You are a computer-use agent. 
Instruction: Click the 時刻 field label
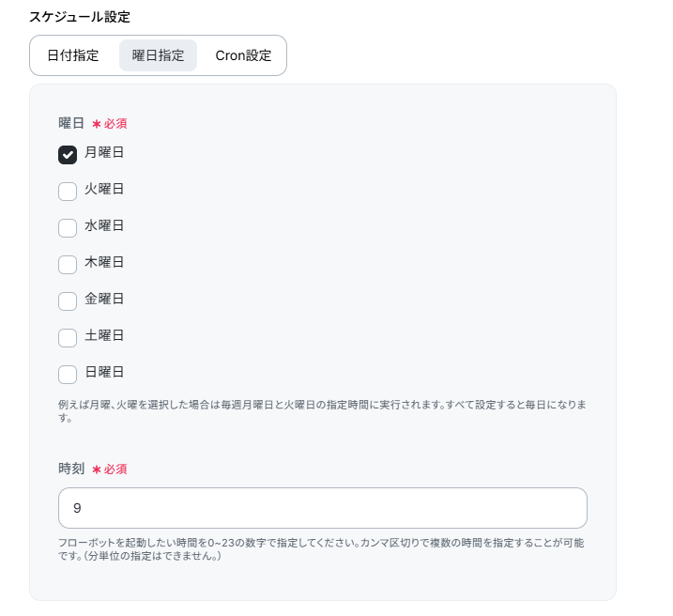(71, 468)
